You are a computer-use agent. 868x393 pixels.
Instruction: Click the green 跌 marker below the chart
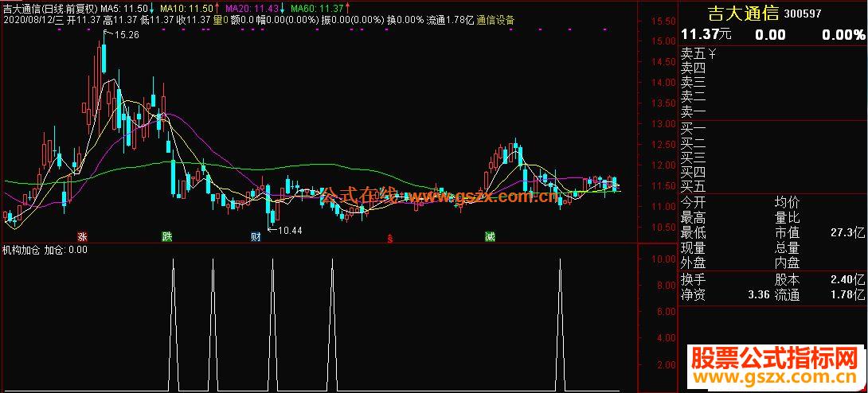(166, 237)
